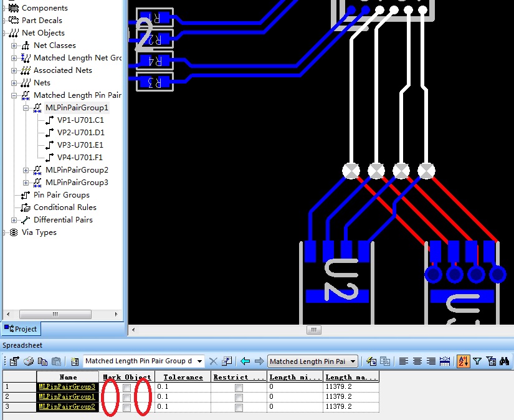Click tolerance value 0.1 for MLPinPairGroup1
This screenshot has width=514, height=420.
[183, 397]
